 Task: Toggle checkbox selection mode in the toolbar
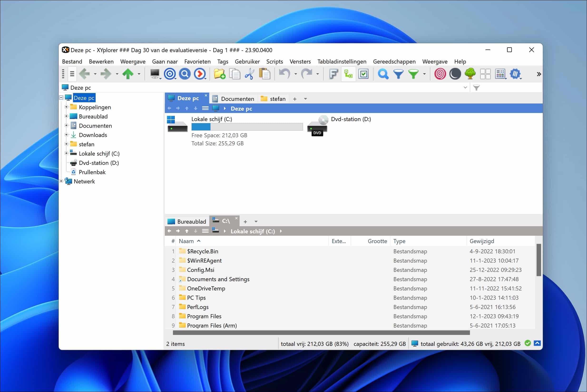(x=364, y=74)
